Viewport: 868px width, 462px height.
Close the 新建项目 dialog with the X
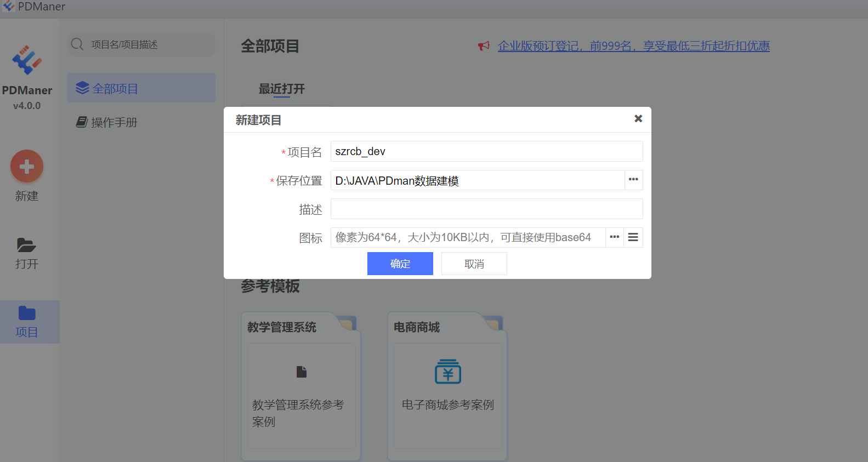pos(638,118)
